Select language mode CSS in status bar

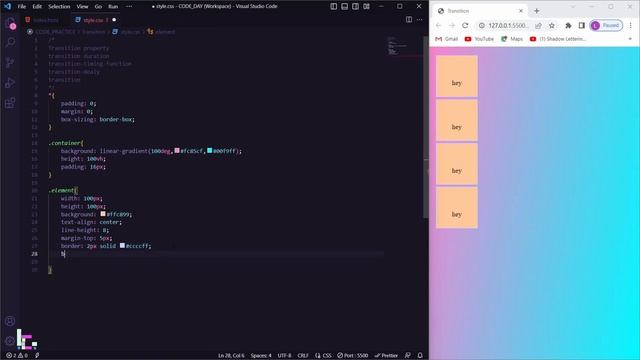tap(324, 356)
